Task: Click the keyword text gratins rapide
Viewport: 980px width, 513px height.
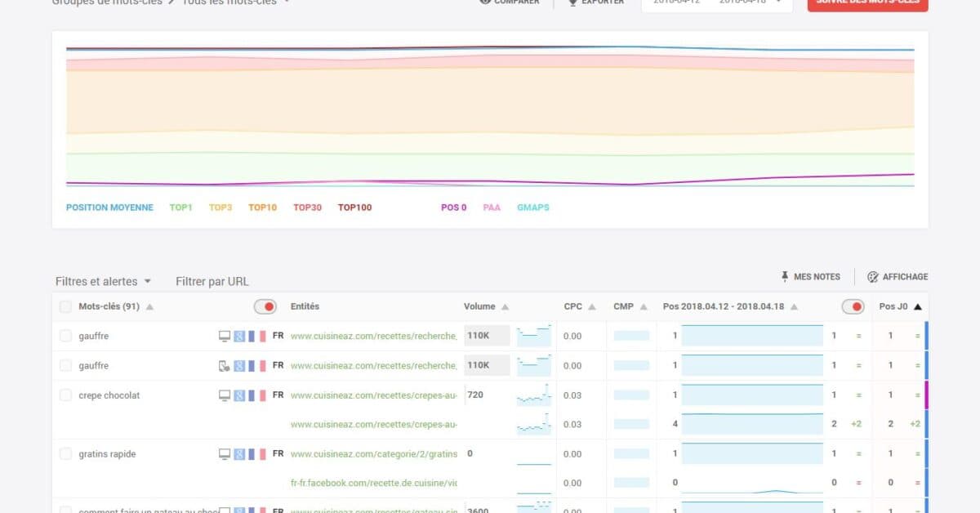Action: coord(107,454)
